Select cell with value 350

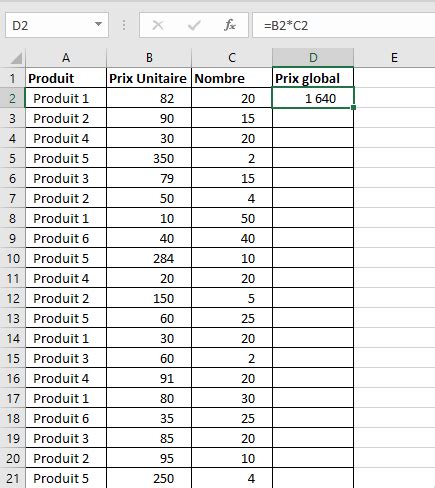pos(149,158)
